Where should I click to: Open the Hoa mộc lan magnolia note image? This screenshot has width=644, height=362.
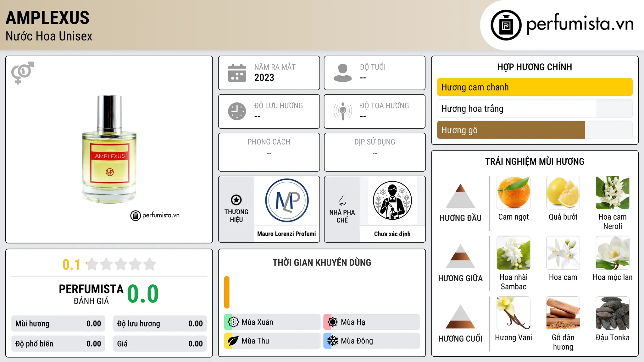pos(613,253)
